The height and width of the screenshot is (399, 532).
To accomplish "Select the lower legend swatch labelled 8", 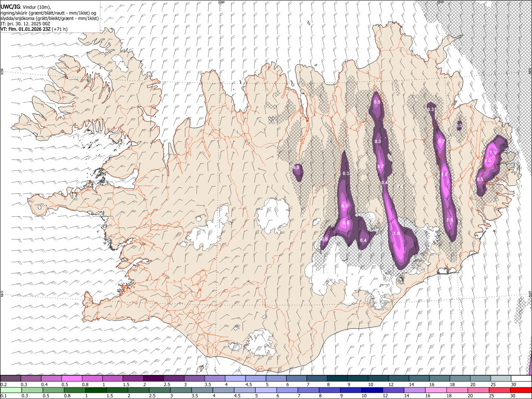I will click(329, 390).
